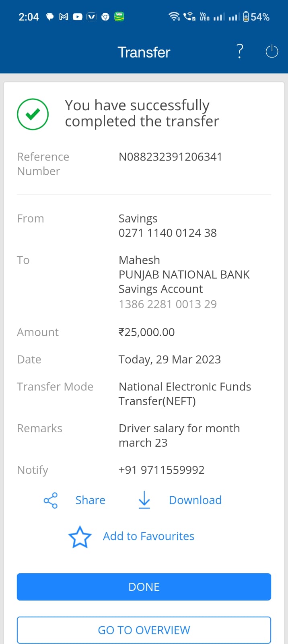Tap the battery percentage indicator
288x644 pixels.
[256, 17]
